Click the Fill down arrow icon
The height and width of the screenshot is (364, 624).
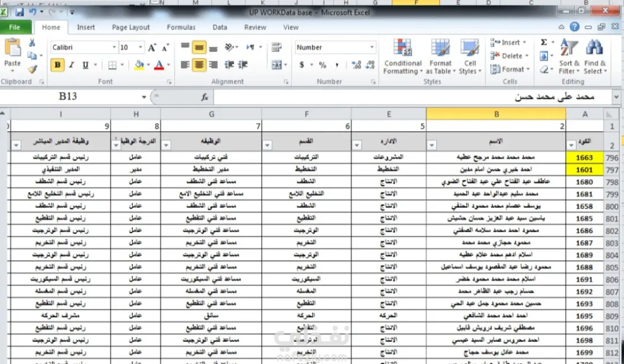click(x=544, y=56)
